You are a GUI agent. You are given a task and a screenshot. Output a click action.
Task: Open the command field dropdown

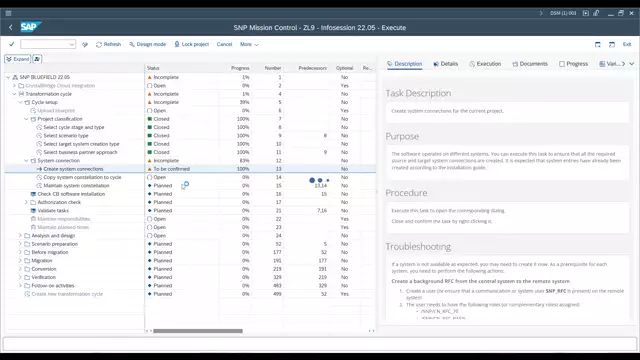[72, 44]
